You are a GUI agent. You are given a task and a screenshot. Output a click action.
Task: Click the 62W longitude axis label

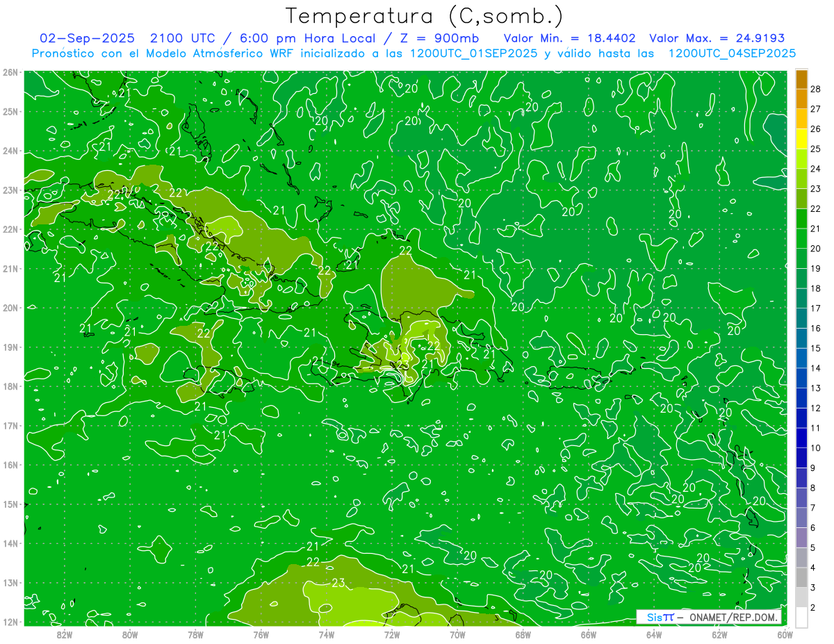719,634
